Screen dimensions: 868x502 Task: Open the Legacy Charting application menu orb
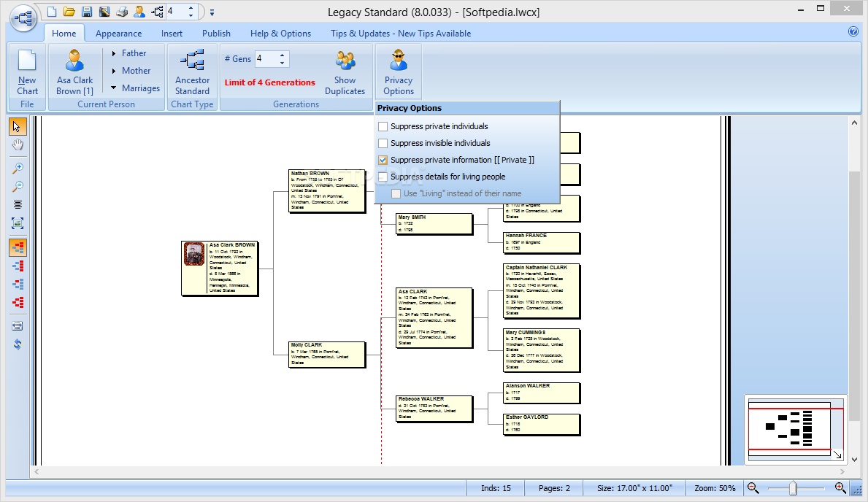(23, 18)
